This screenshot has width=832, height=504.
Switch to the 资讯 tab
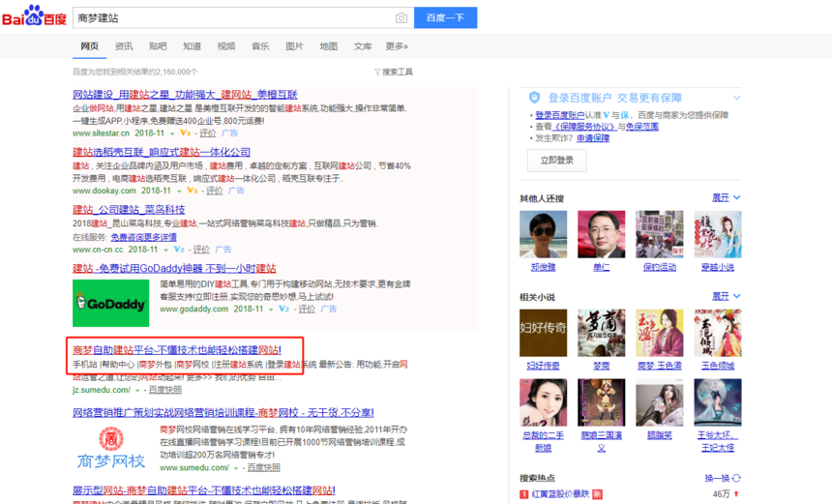pyautogui.click(x=124, y=46)
